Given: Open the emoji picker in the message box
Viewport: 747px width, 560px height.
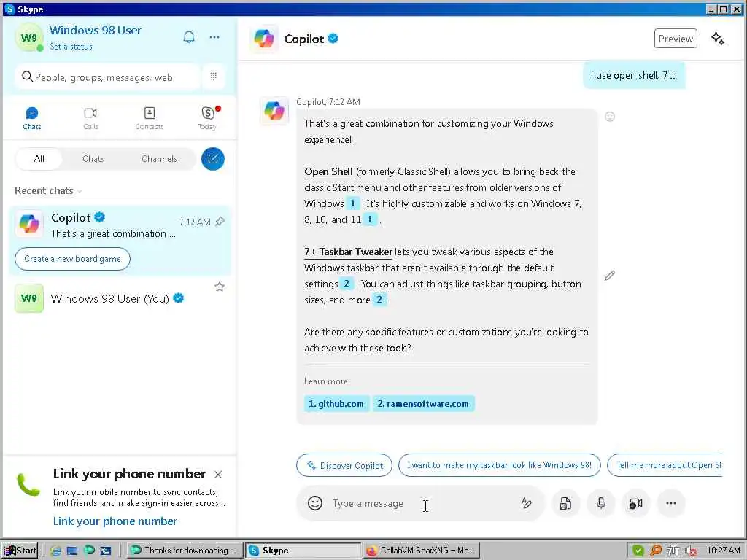Looking at the screenshot, I should point(315,503).
